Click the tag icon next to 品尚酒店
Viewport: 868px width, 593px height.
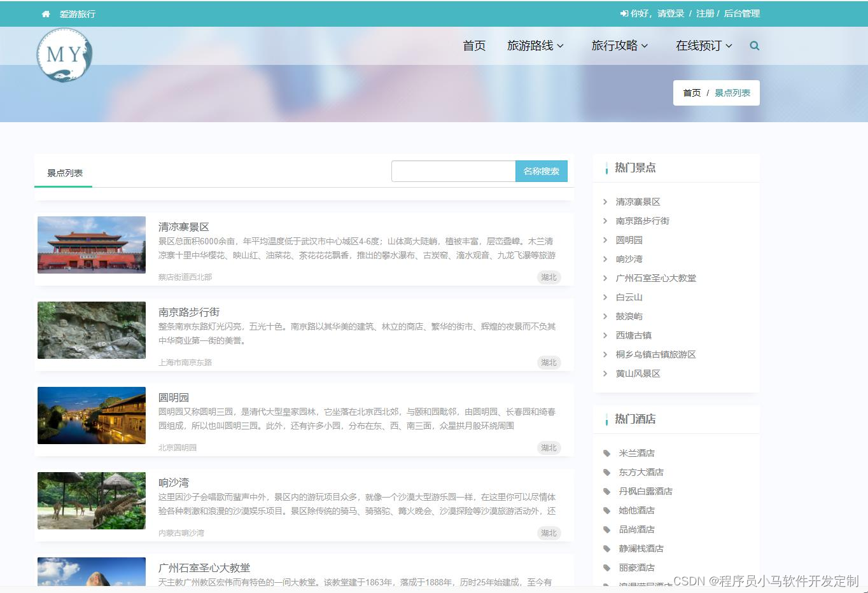pyautogui.click(x=608, y=529)
